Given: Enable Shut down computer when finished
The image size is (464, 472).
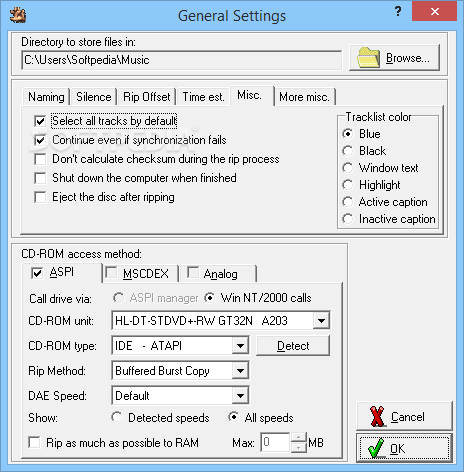Looking at the screenshot, I should pyautogui.click(x=40, y=178).
